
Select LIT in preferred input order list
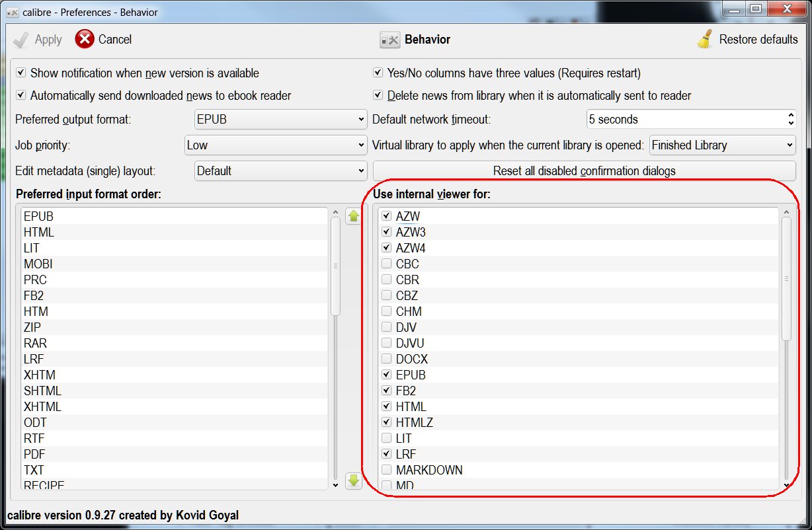pyautogui.click(x=175, y=248)
